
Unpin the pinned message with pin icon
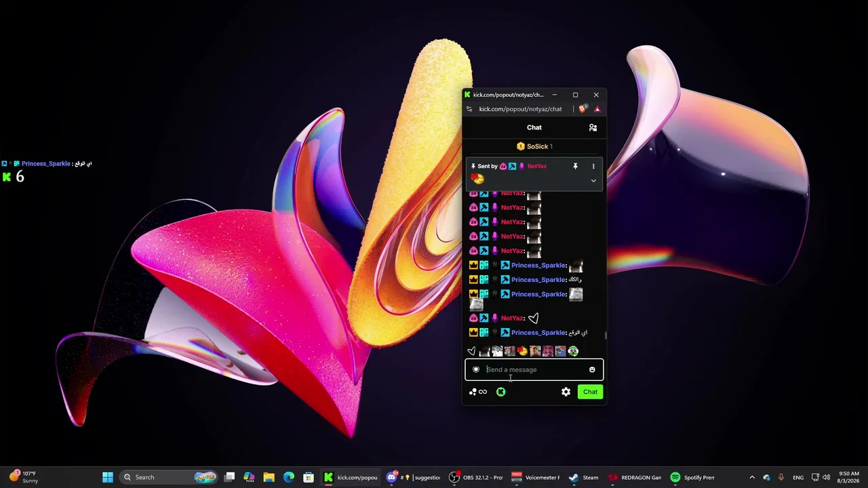[x=575, y=166]
